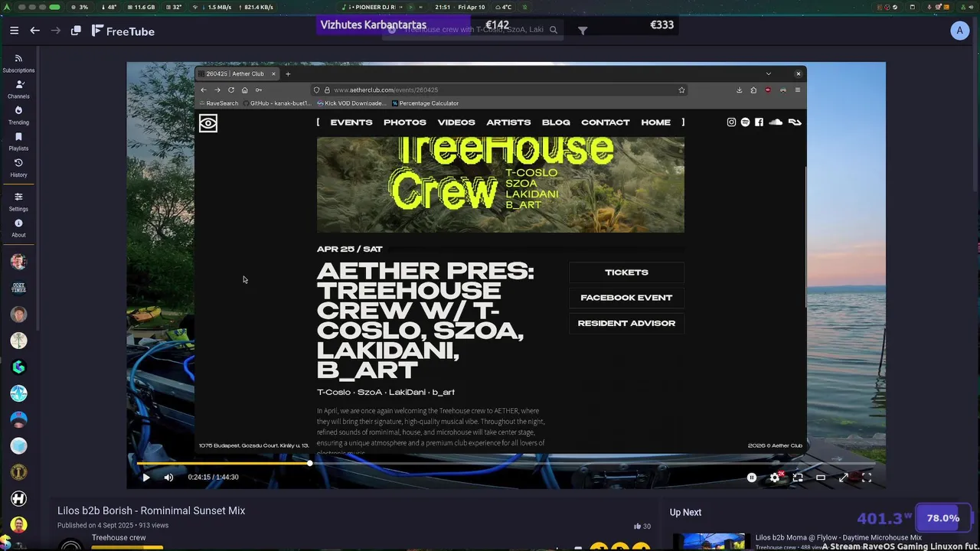
Task: Toggle theater mode rectangle icon
Action: tap(821, 478)
